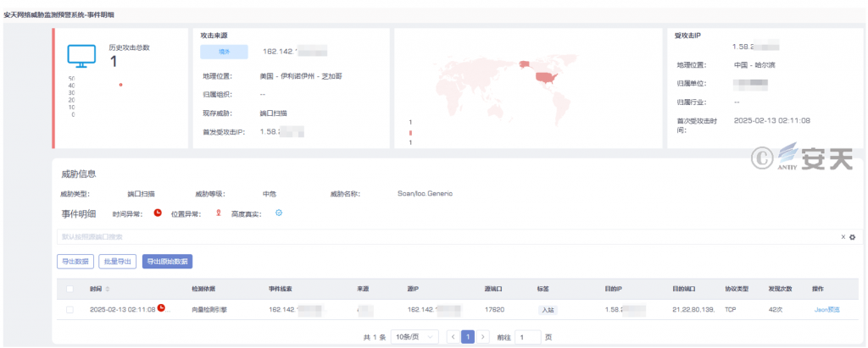Select page 1 in the pagination

tap(467, 336)
